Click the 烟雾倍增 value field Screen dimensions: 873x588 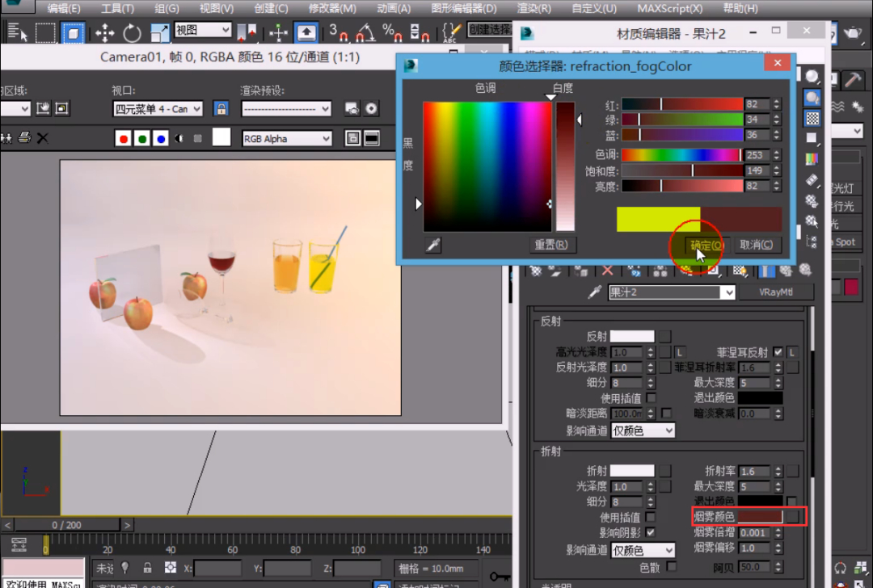[753, 533]
